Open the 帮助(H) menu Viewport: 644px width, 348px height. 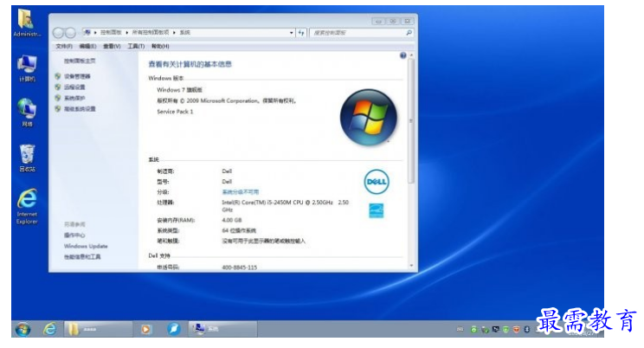[160, 47]
